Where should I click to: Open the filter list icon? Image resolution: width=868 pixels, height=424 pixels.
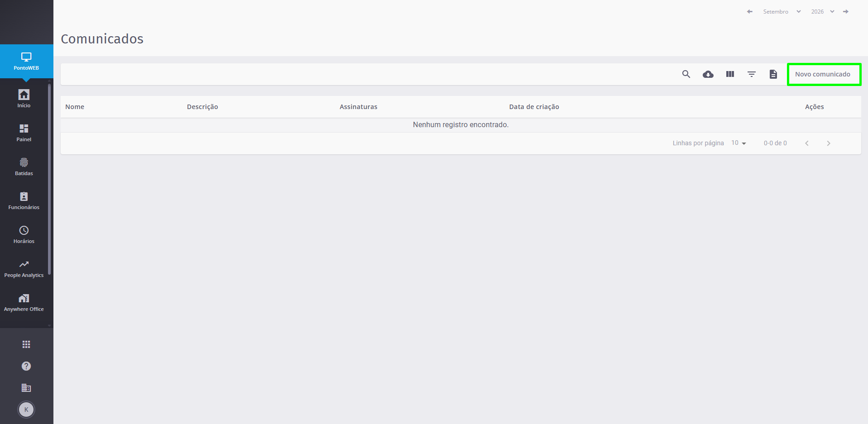(752, 74)
